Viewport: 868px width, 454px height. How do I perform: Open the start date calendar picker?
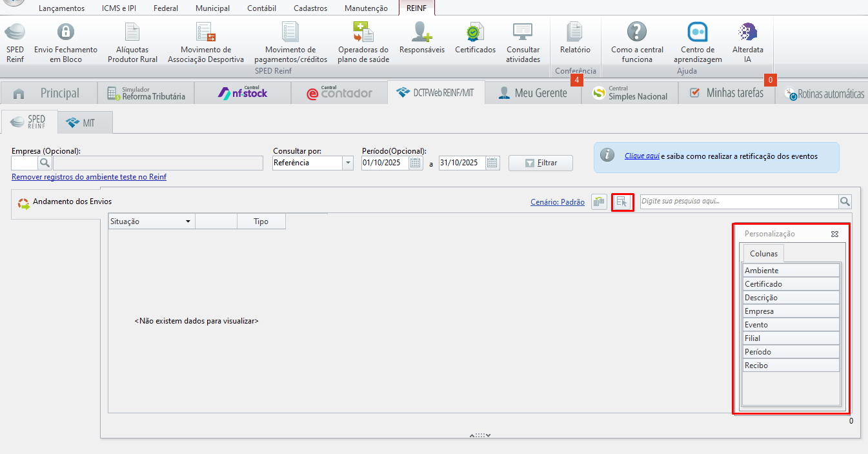tap(416, 163)
